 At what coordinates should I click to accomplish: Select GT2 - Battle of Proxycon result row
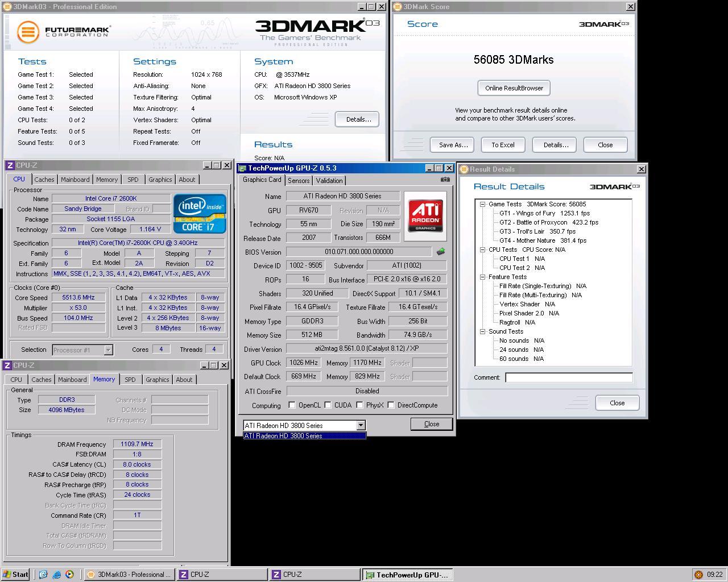[549, 222]
